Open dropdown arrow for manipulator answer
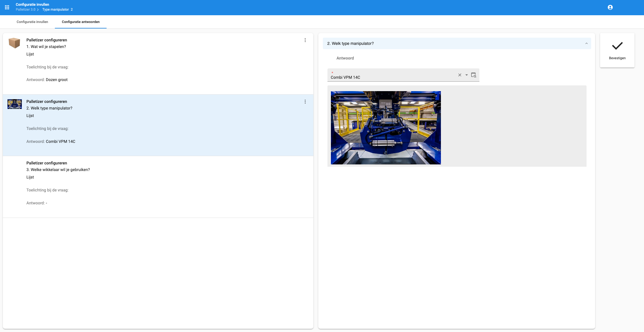The height and width of the screenshot is (332, 644). [466, 75]
